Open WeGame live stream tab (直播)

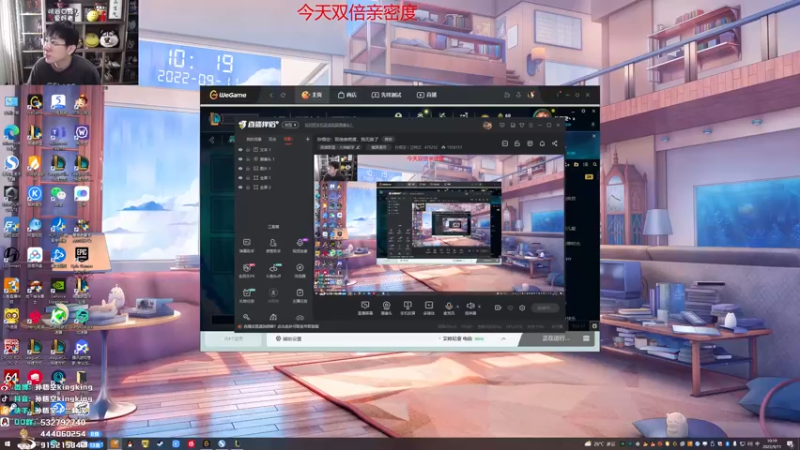point(427,95)
